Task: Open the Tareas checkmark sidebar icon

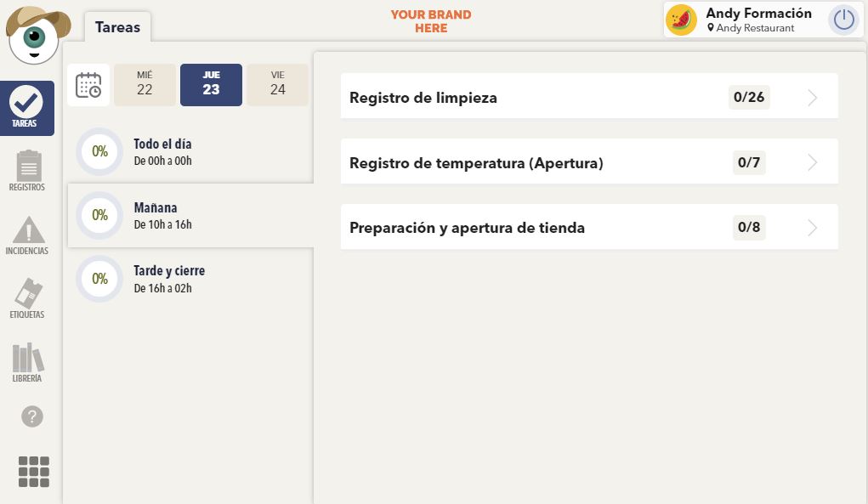Action: tap(26, 108)
